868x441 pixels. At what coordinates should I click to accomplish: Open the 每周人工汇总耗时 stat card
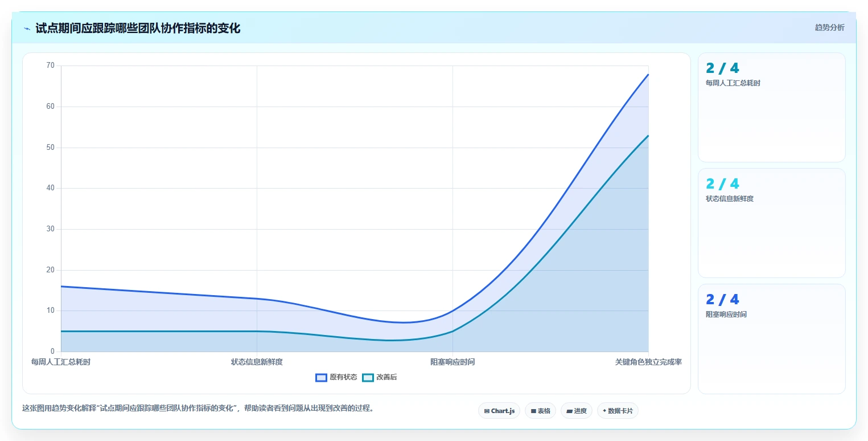coord(771,108)
